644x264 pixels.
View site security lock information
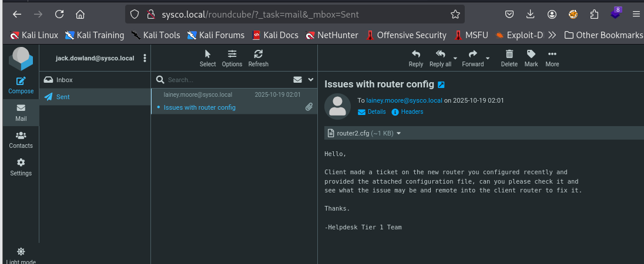point(151,14)
